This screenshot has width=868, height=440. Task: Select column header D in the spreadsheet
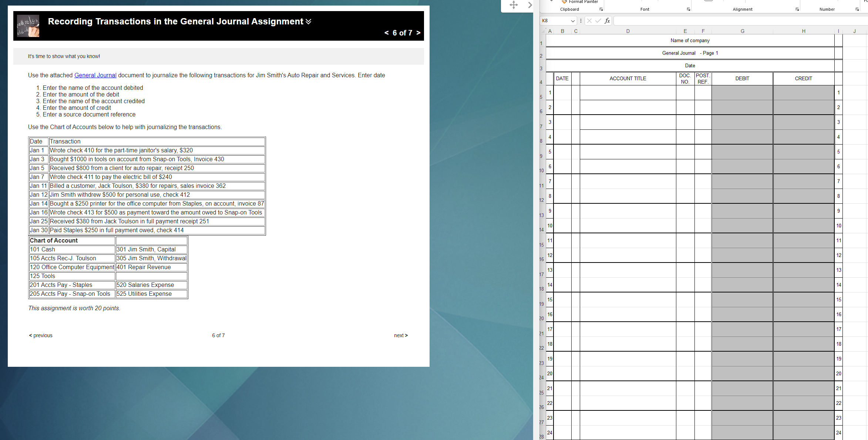coord(628,31)
